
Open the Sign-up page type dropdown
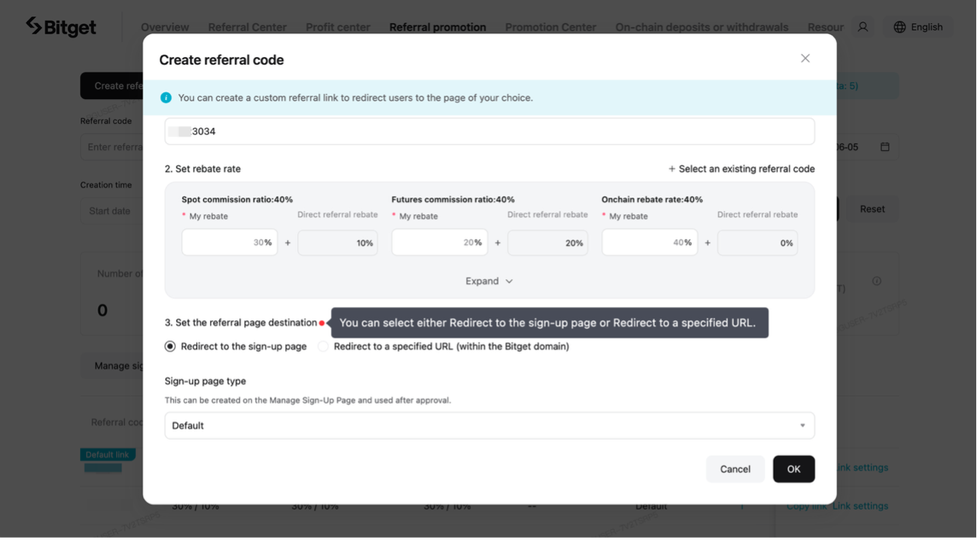click(x=489, y=425)
